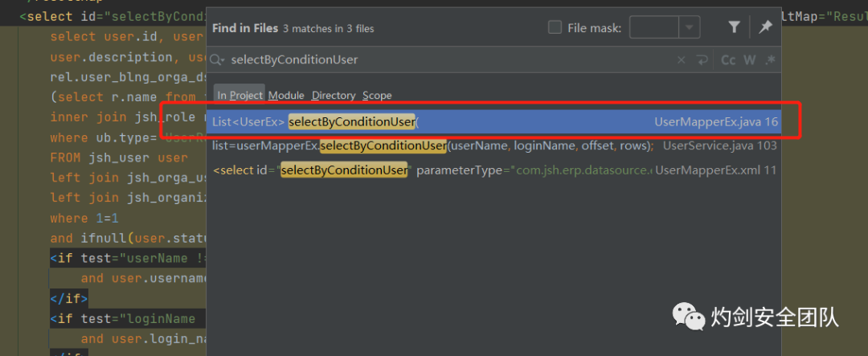Select the Directory scope tab
868x356 pixels.
pyautogui.click(x=334, y=95)
